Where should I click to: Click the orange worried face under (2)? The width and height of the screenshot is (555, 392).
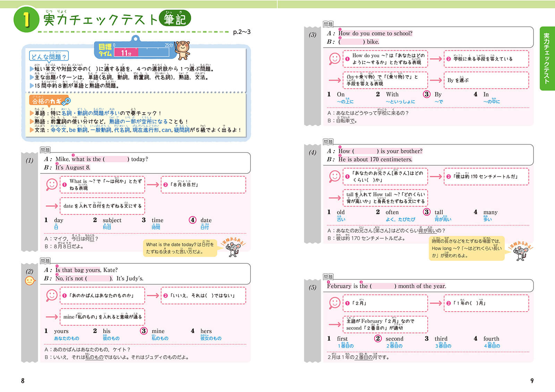click(x=30, y=281)
